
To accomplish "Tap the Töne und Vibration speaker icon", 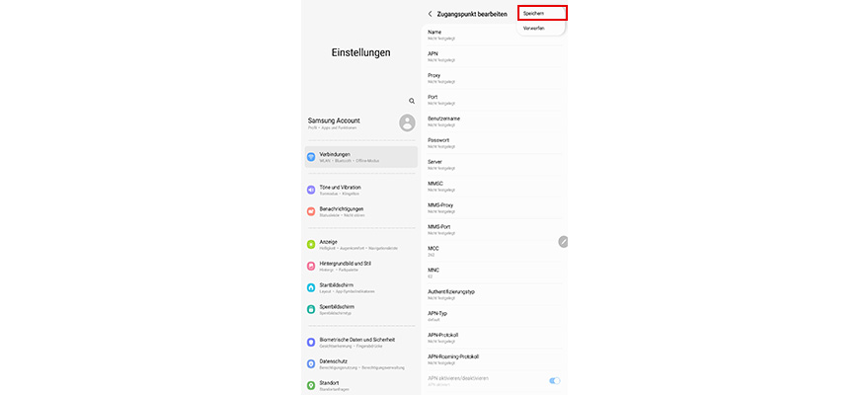I will [x=311, y=190].
